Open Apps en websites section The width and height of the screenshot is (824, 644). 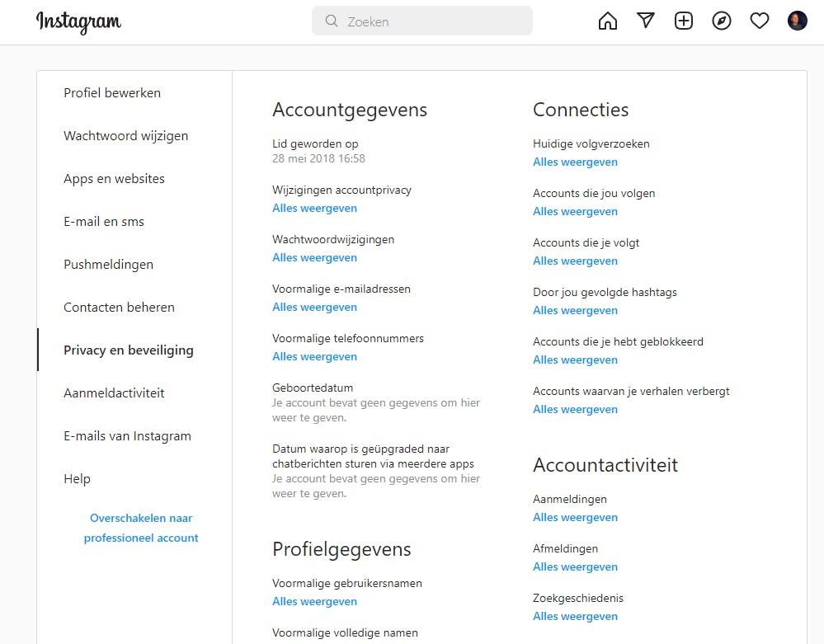(x=115, y=179)
